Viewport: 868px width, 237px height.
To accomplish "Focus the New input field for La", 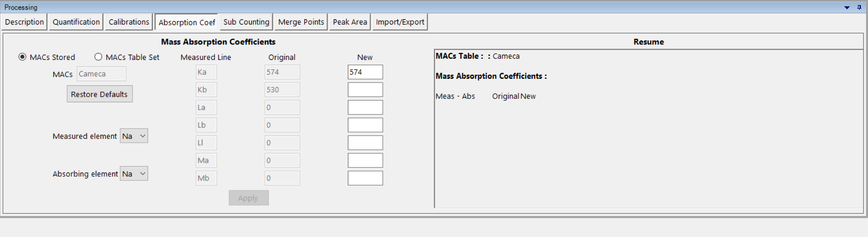I will (x=365, y=107).
